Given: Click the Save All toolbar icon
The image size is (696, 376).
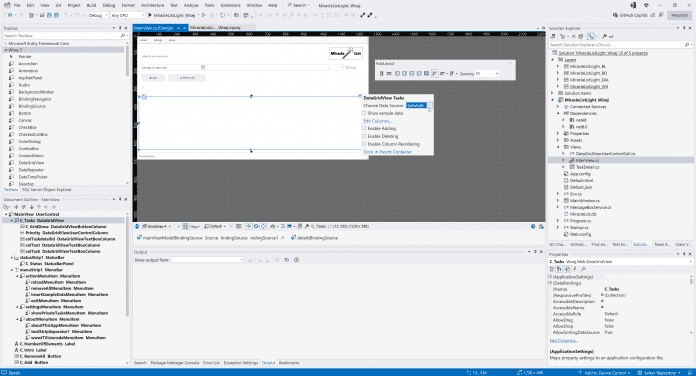Looking at the screenshot, I should [x=56, y=15].
